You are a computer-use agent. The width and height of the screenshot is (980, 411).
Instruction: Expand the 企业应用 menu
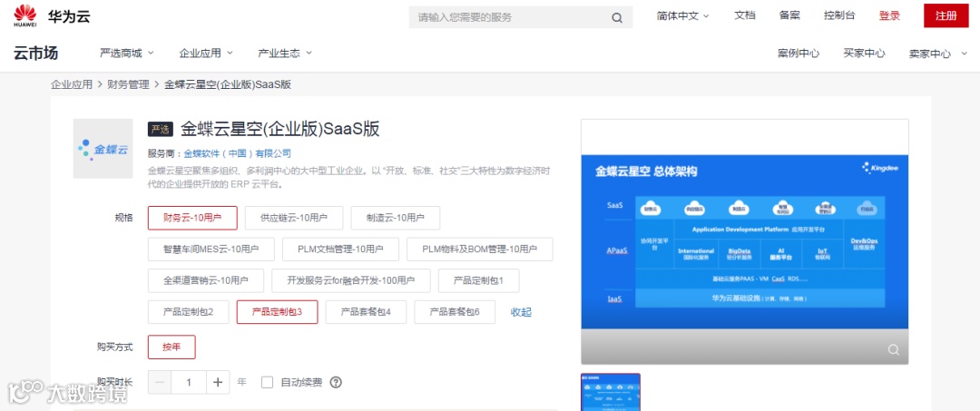[x=206, y=54]
